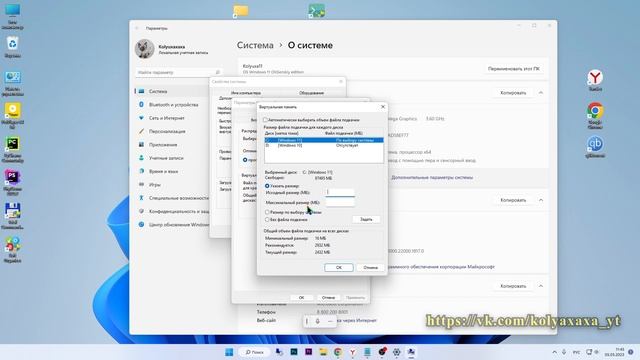Click the language indicator in system tray

coord(576,352)
